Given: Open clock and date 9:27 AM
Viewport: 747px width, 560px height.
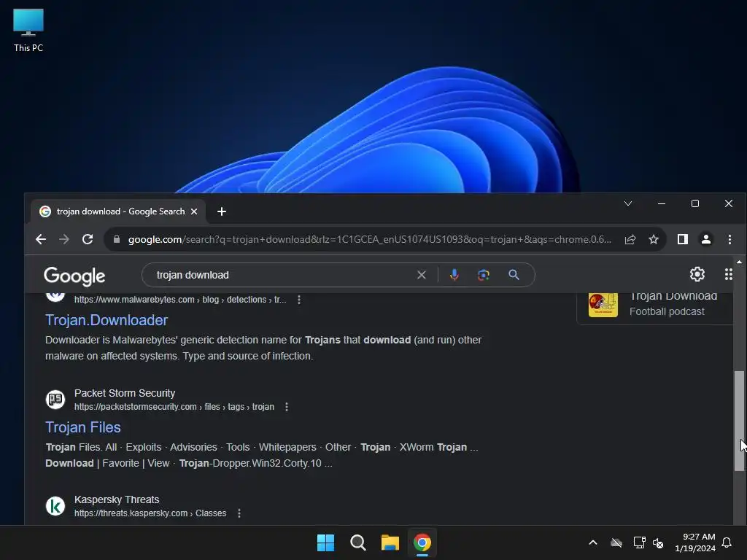Looking at the screenshot, I should (695, 542).
